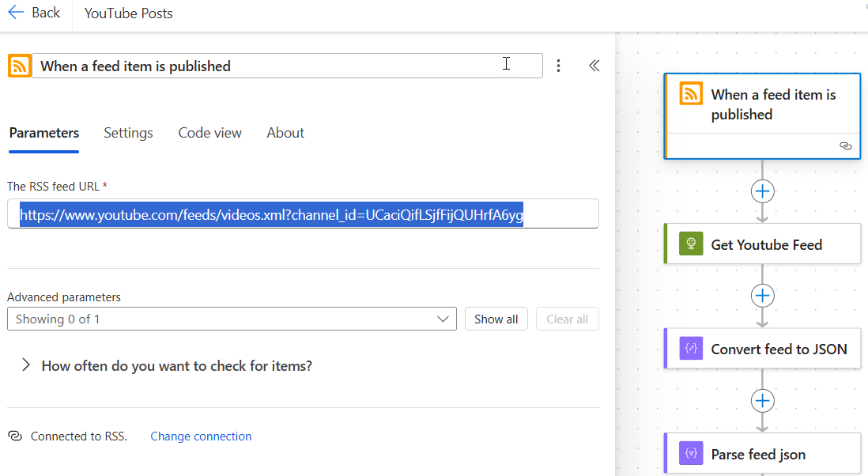Image resolution: width=868 pixels, height=476 pixels.
Task: Click the YouTube Posts flow title
Action: pyautogui.click(x=128, y=13)
